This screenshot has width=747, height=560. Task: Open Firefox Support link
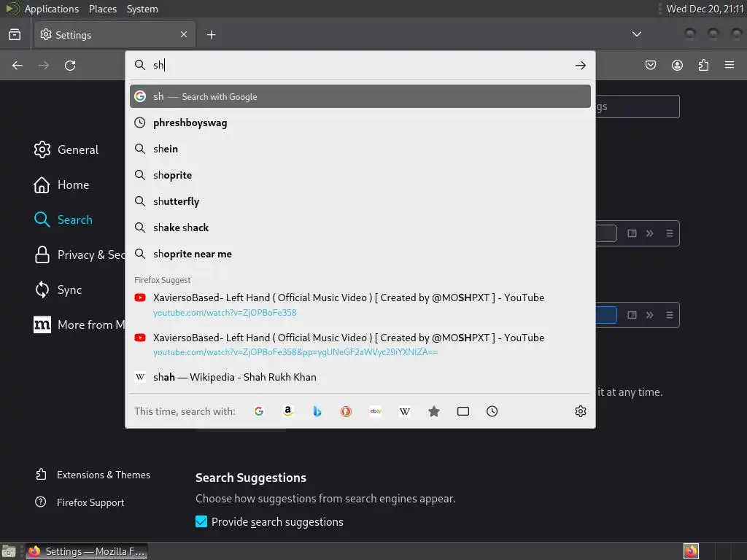click(80, 502)
